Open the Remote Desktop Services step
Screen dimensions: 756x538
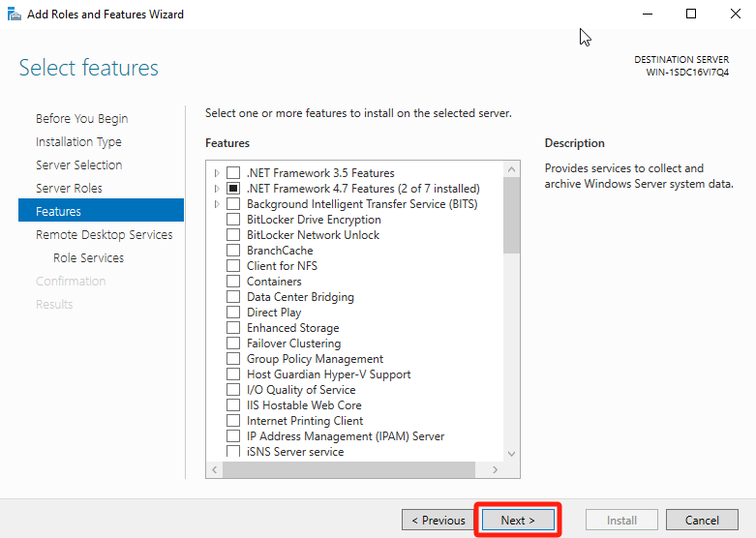coord(104,235)
